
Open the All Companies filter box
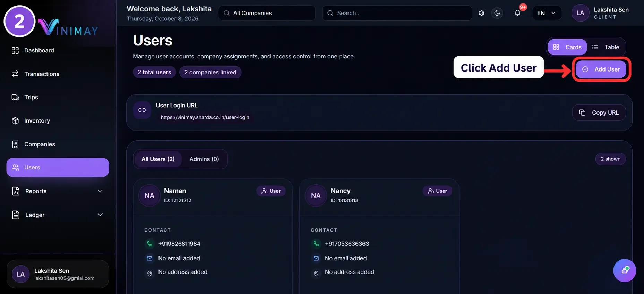[267, 13]
